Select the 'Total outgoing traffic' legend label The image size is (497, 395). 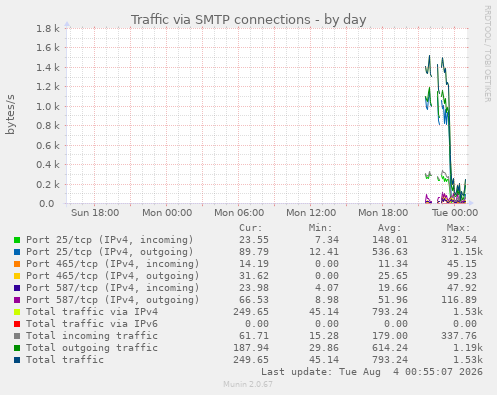92,348
